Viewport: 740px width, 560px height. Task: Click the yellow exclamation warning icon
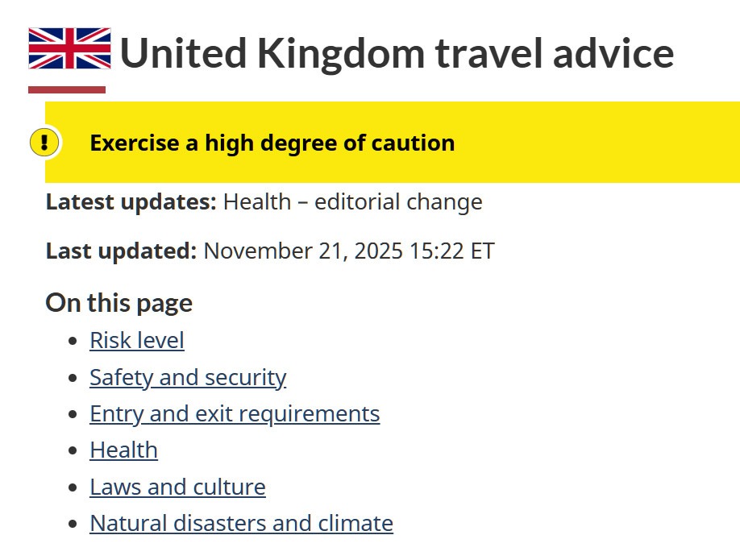click(x=44, y=143)
